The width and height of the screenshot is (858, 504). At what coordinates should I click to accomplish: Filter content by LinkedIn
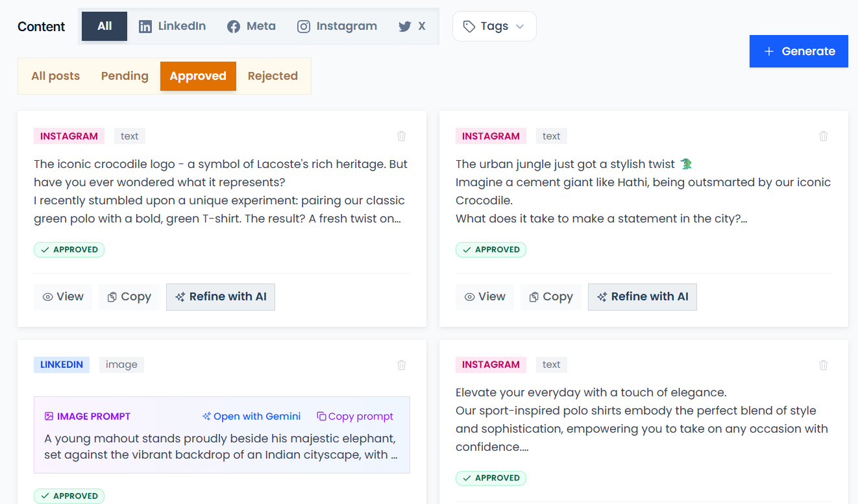tap(172, 27)
